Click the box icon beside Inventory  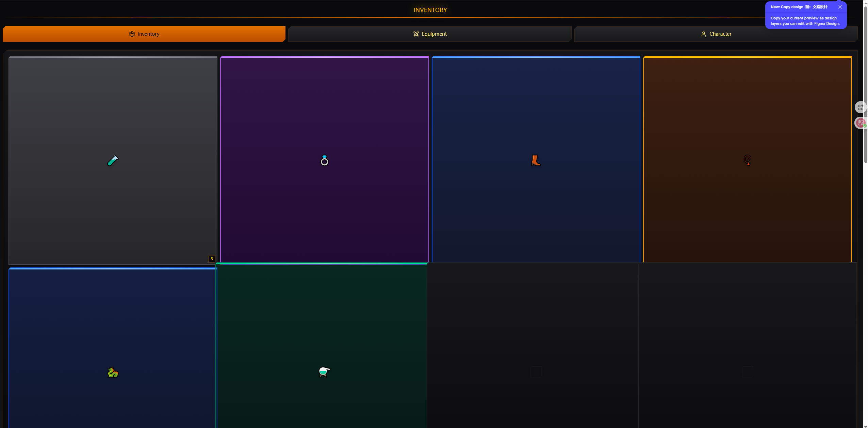click(x=132, y=34)
